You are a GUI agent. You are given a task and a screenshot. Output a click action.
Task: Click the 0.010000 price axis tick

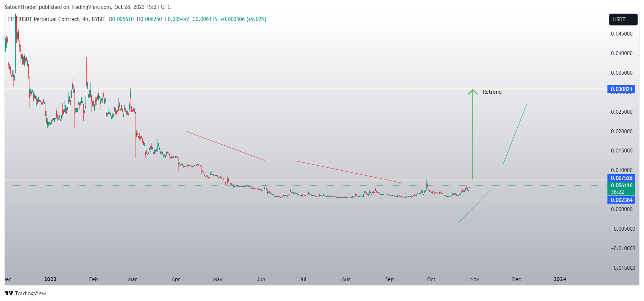pyautogui.click(x=622, y=170)
